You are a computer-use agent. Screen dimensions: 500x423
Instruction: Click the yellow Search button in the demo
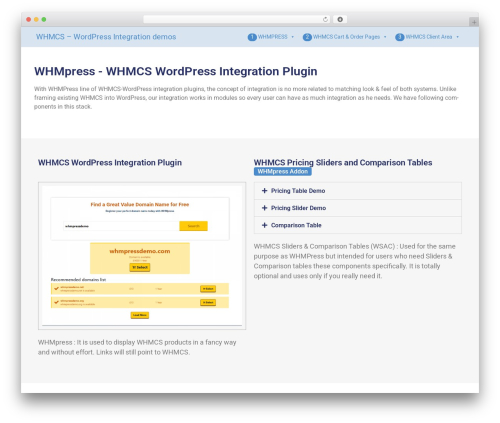pos(193,226)
